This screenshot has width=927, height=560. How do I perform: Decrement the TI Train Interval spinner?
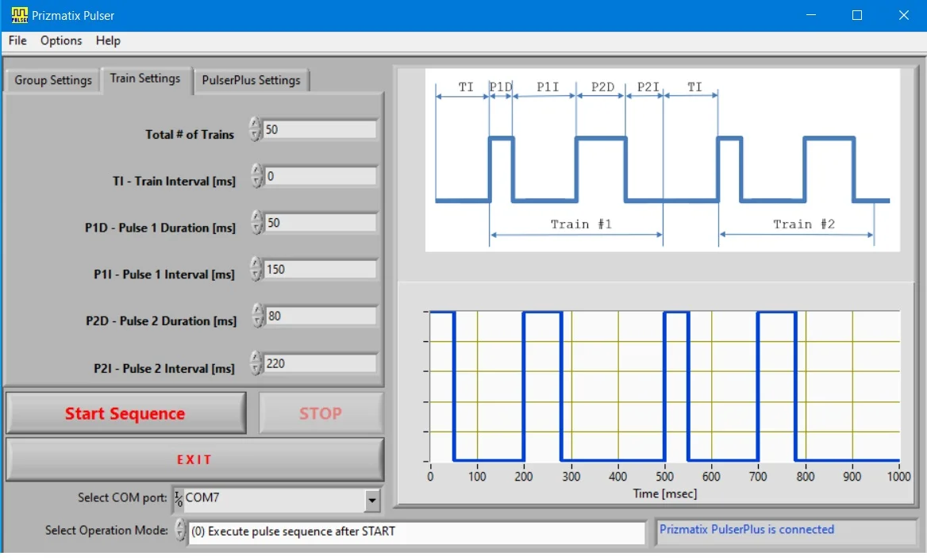(256, 181)
